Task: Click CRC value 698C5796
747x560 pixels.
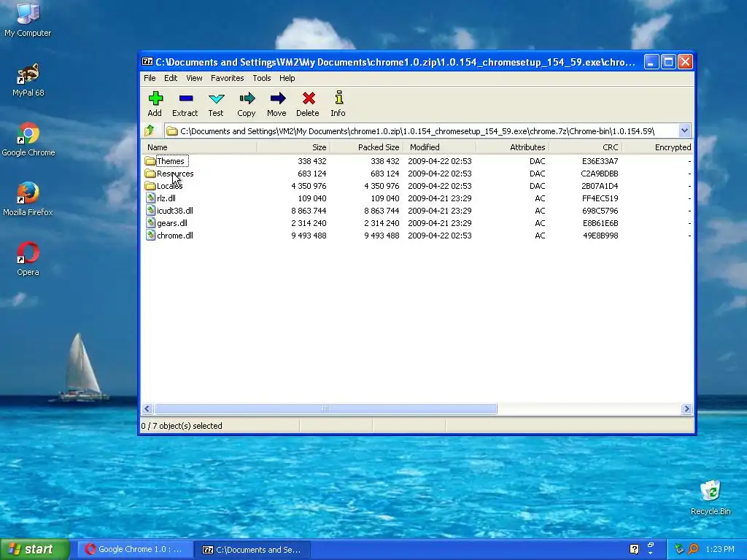Action: click(600, 211)
